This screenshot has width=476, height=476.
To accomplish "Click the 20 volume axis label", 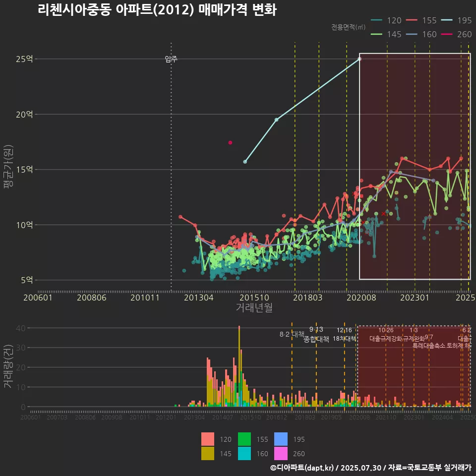I will coord(21,367).
